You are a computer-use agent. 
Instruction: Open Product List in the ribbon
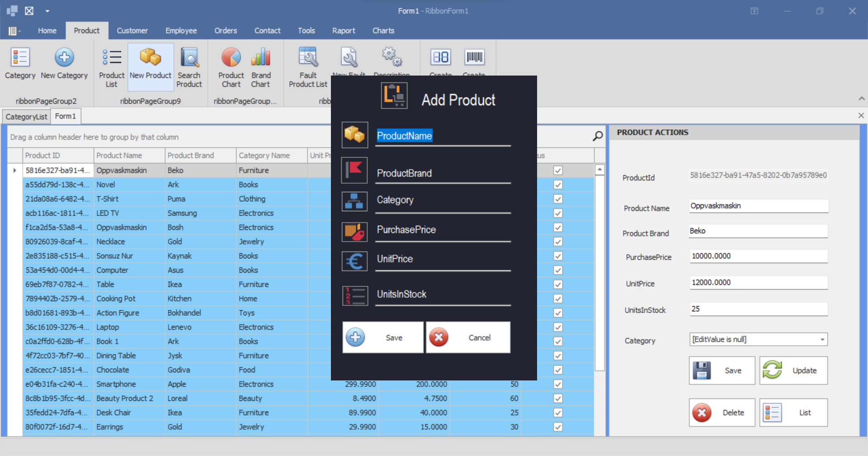(x=111, y=58)
